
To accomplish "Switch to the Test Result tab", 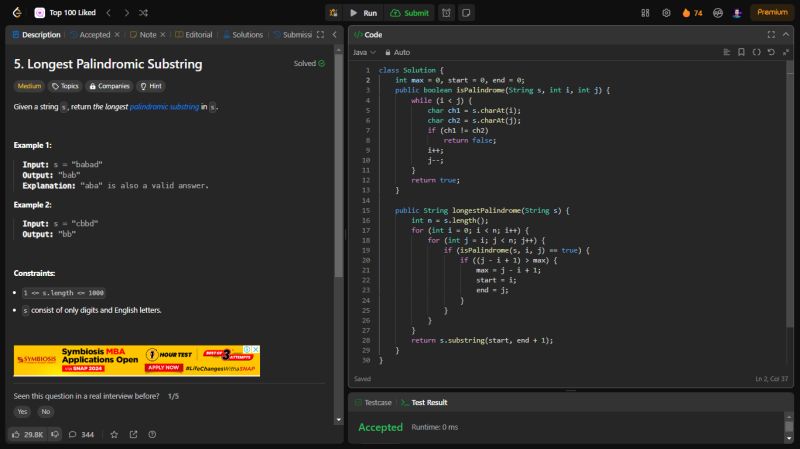I will 424,403.
